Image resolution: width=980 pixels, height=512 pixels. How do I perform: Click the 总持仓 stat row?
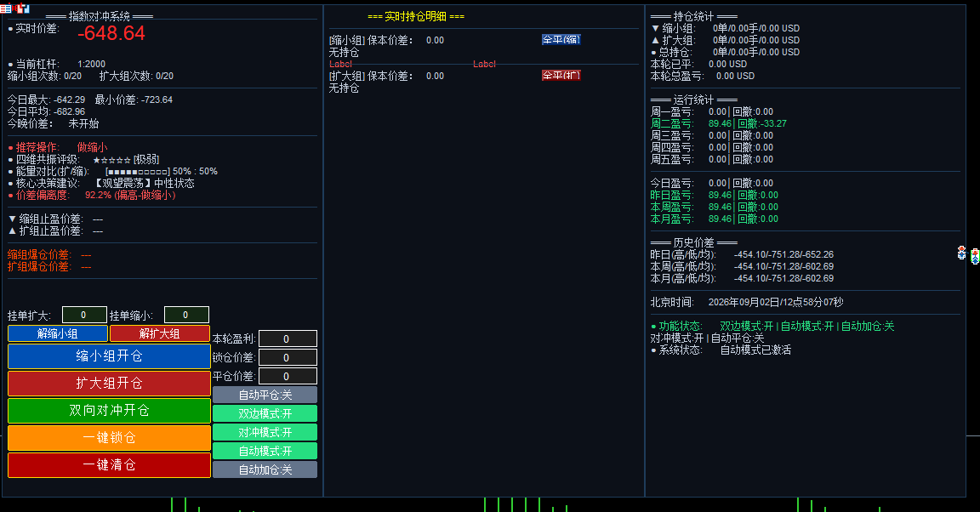click(x=725, y=52)
